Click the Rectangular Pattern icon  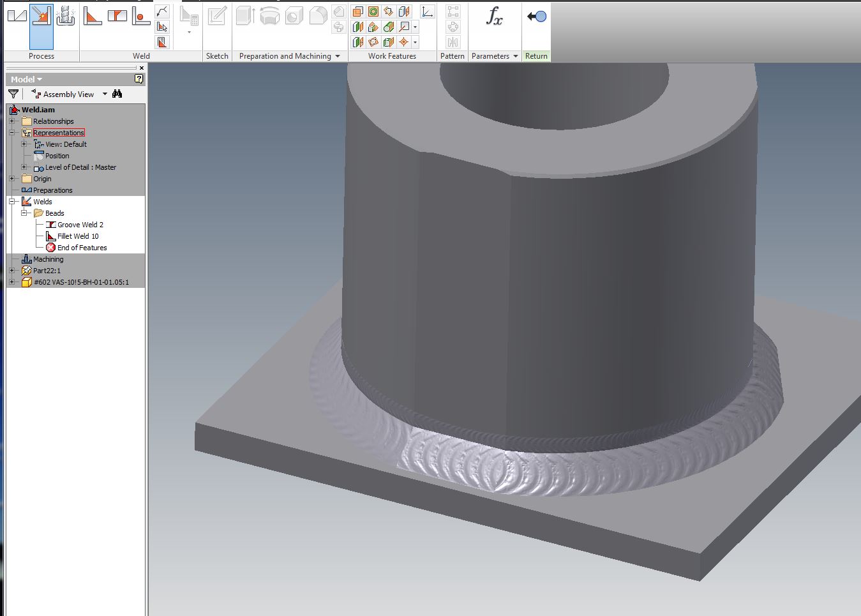point(453,12)
